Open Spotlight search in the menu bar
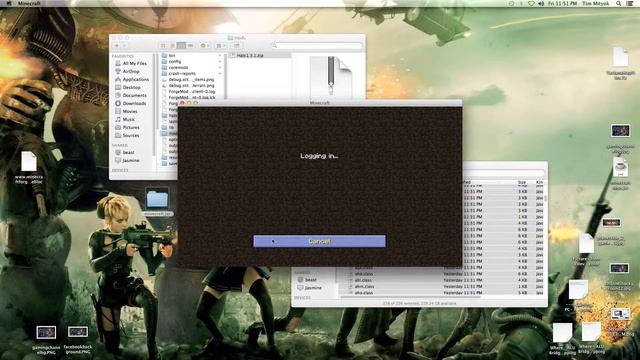Viewport: 640px width, 360px height. (x=619, y=3)
